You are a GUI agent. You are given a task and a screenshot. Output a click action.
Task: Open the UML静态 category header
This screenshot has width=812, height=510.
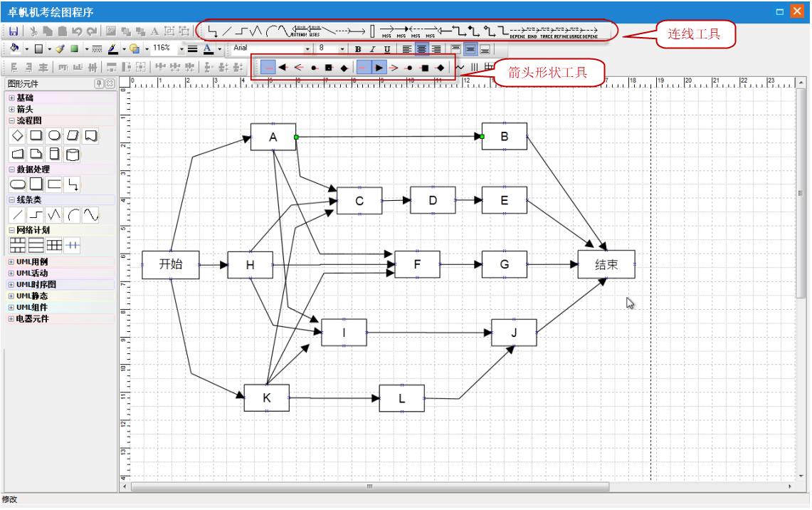(x=61, y=296)
